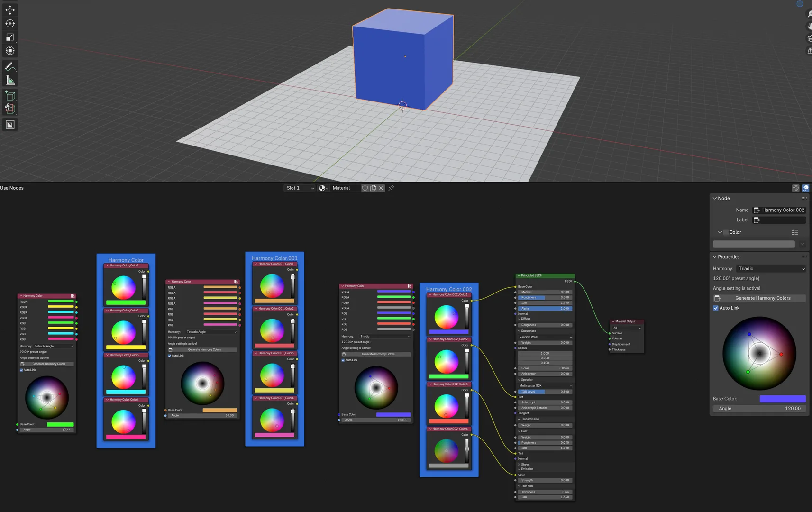
Task: Open the Slot 1 dropdown
Action: (x=300, y=188)
